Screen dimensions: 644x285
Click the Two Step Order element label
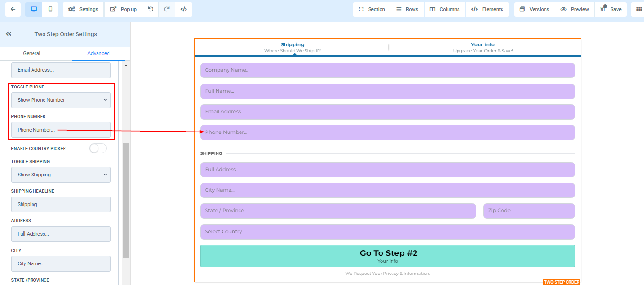pyautogui.click(x=561, y=282)
